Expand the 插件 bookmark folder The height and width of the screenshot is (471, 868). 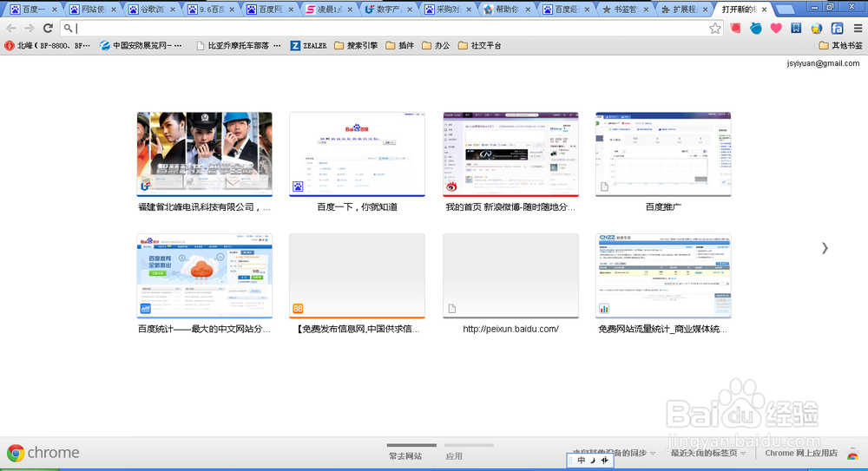399,45
